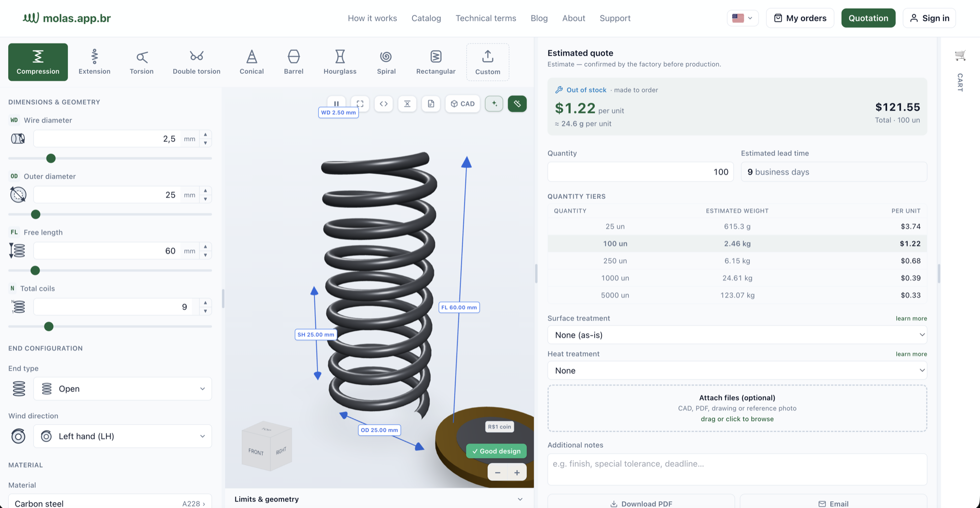980x508 pixels.
Task: Select the Conical spring type
Action: [252, 62]
